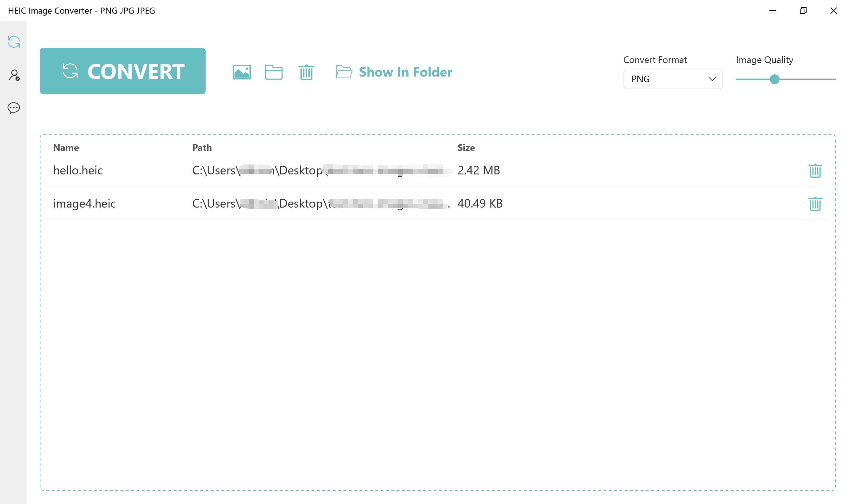Viewport: 849px width, 504px height.
Task: Click the chevron arrow of the format combo box
Action: [x=712, y=79]
